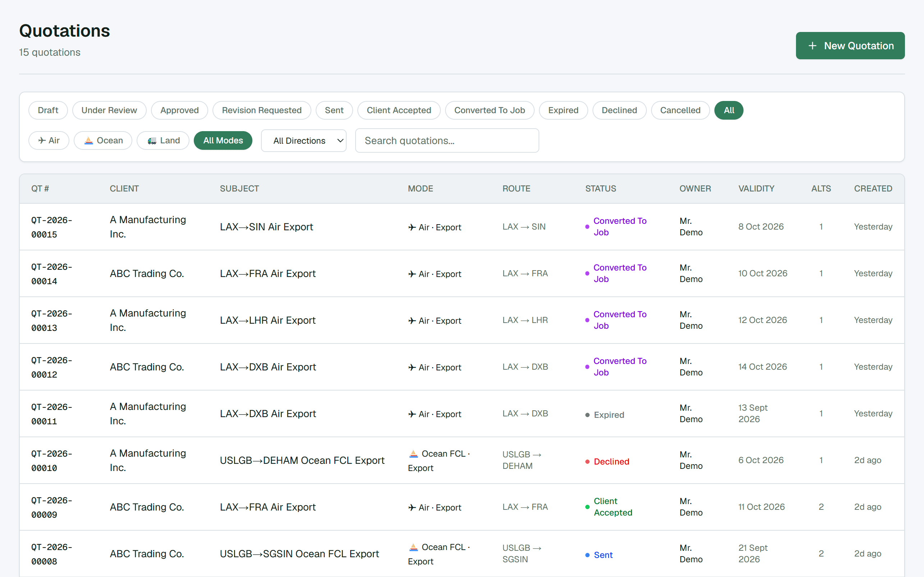The width and height of the screenshot is (924, 577).
Task: Sort by QT # column header
Action: tap(40, 189)
